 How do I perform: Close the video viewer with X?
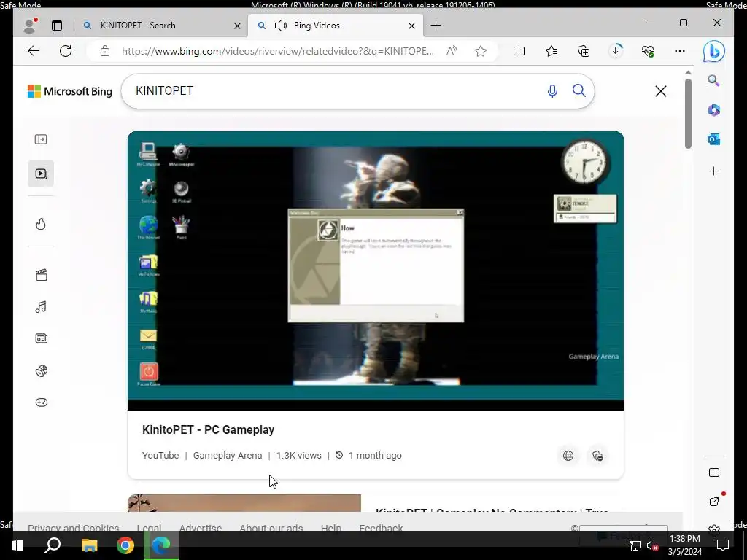pos(661,91)
